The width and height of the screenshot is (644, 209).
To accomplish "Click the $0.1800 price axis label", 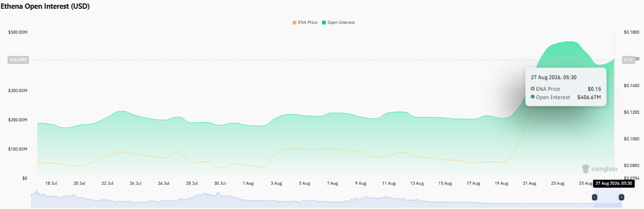I will coord(632,32).
